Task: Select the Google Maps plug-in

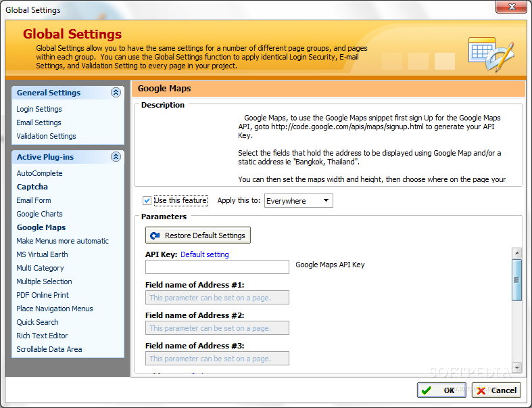Action: tap(41, 227)
